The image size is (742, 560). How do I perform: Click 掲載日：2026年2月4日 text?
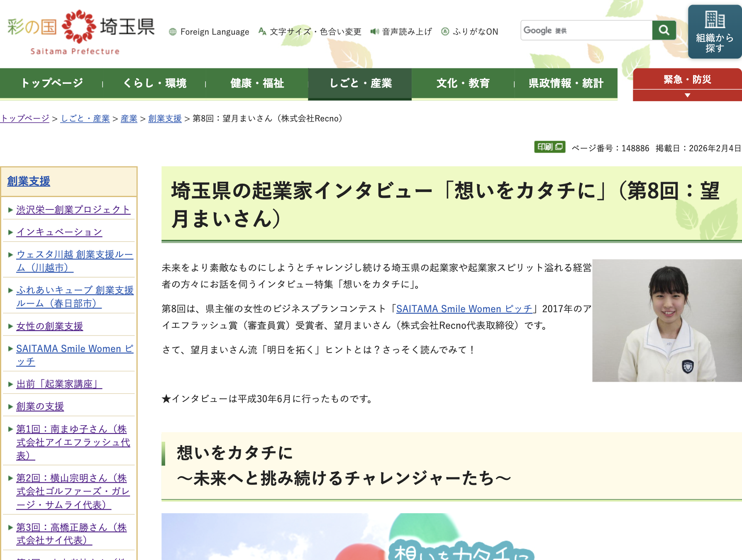pos(698,149)
